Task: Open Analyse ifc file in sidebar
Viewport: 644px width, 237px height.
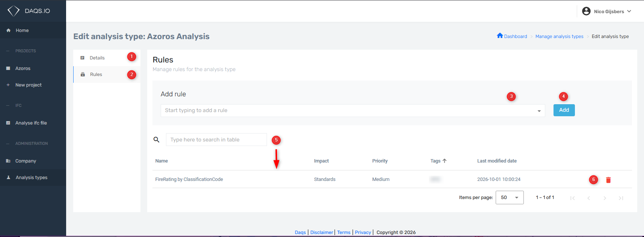Action: click(33, 123)
